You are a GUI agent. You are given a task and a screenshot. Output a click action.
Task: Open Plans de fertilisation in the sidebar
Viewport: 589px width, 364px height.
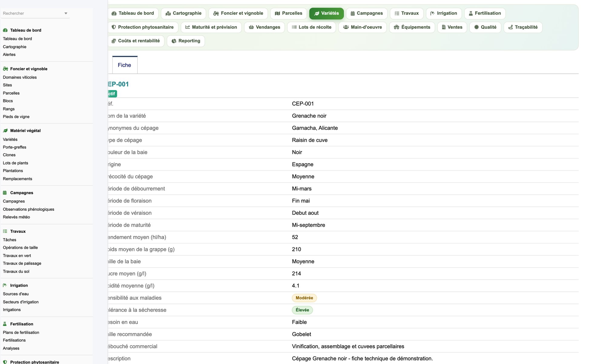[21, 333]
